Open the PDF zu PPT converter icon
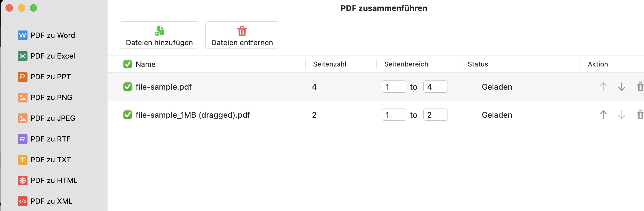 22,77
